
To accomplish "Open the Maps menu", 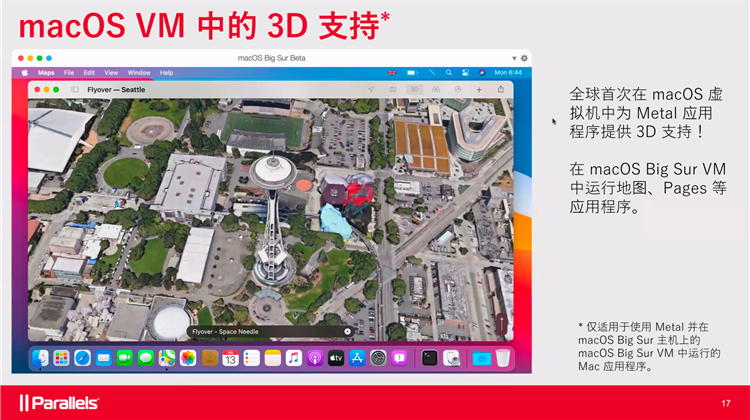I will 46,73.
